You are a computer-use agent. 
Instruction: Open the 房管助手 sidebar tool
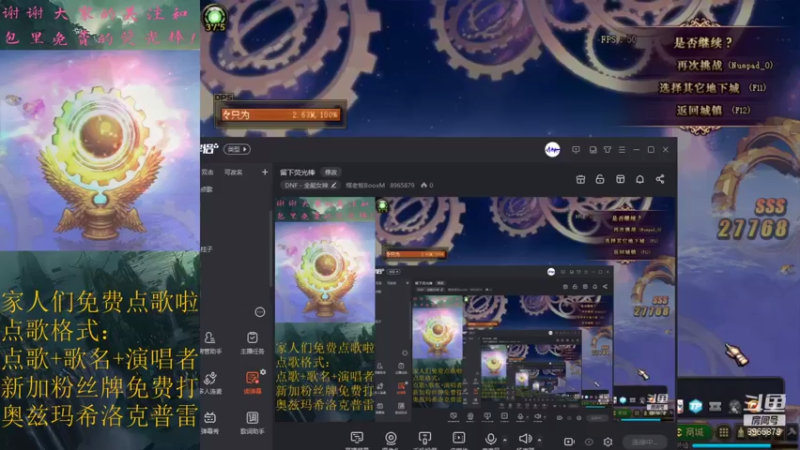(210, 343)
